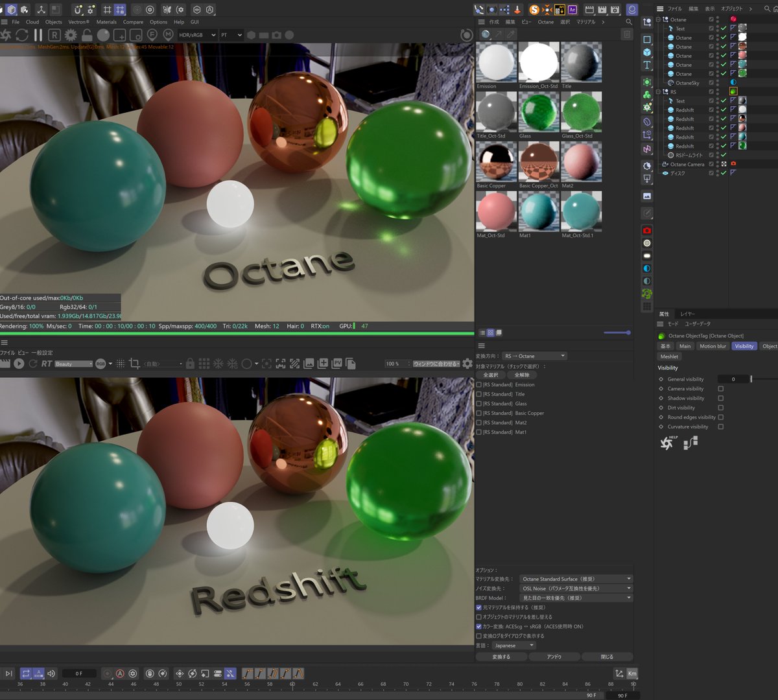
Task: Click the Km icon on timeline
Action: pyautogui.click(x=632, y=673)
